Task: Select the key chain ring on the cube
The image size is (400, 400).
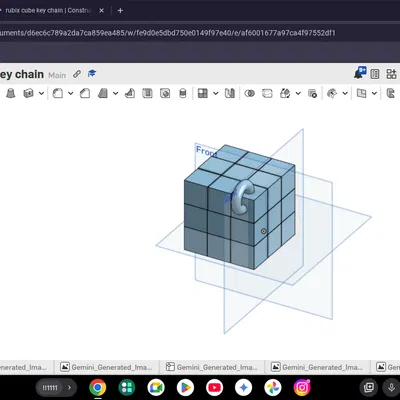Action: click(x=244, y=197)
